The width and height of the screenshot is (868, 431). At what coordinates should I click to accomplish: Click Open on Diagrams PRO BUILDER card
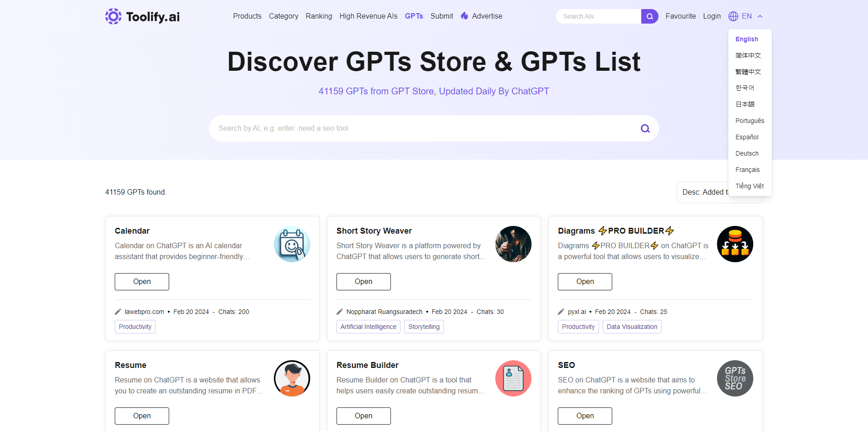tap(585, 282)
